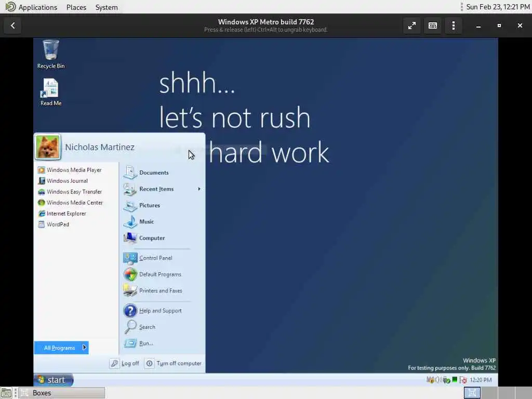Screen dimensions: 532x399
Task: Open the Computer icon in Start menu
Action: click(130, 238)
